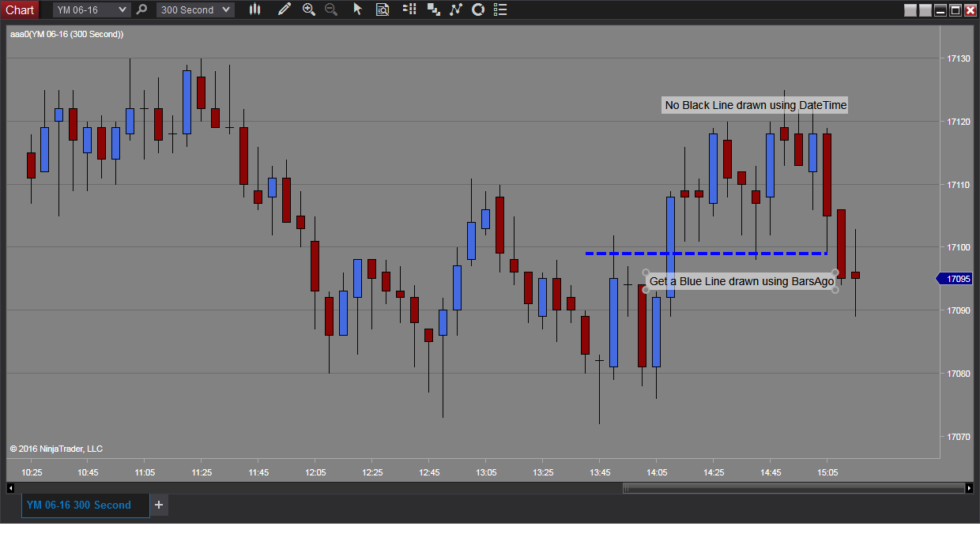980x560 pixels.
Task: Select the blue dashed horizontal line
Action: [707, 254]
